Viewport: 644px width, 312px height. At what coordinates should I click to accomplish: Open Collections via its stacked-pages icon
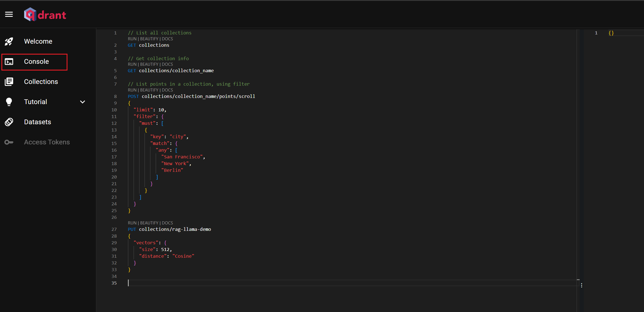coord(9,82)
